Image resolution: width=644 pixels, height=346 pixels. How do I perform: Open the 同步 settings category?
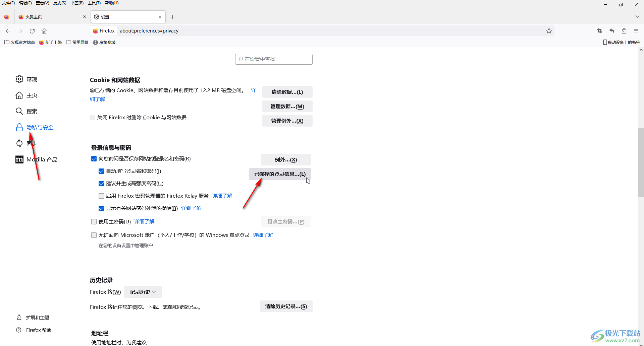click(26, 144)
